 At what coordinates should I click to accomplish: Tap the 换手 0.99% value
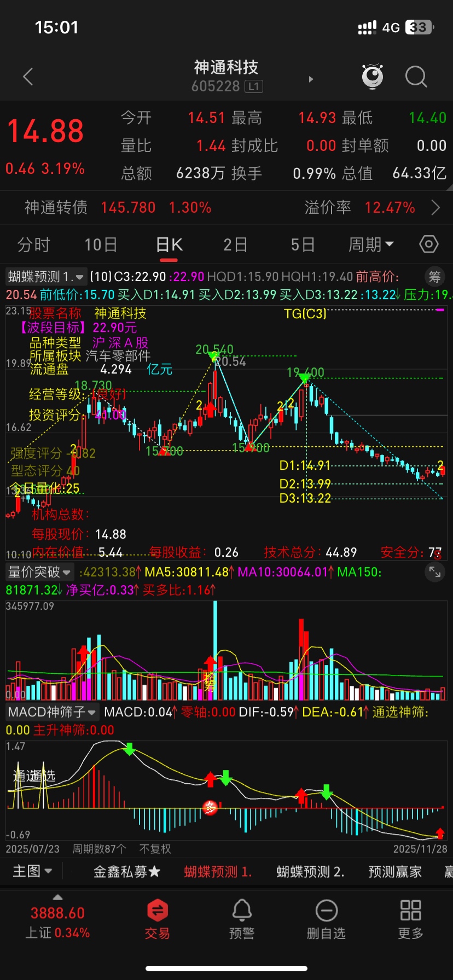click(314, 173)
